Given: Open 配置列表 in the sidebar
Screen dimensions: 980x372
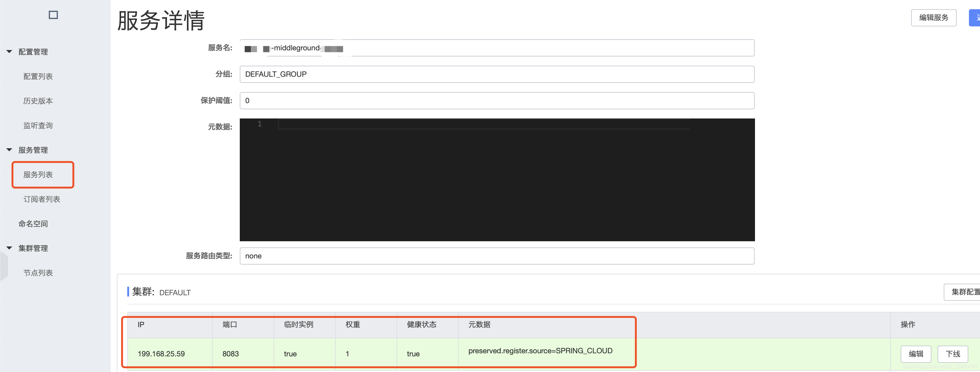Looking at the screenshot, I should tap(38, 76).
